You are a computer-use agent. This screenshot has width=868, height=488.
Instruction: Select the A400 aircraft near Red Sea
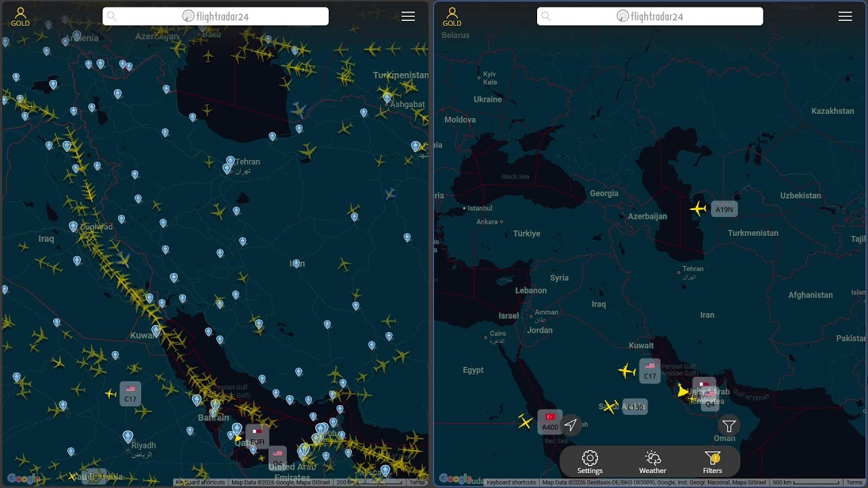click(525, 422)
